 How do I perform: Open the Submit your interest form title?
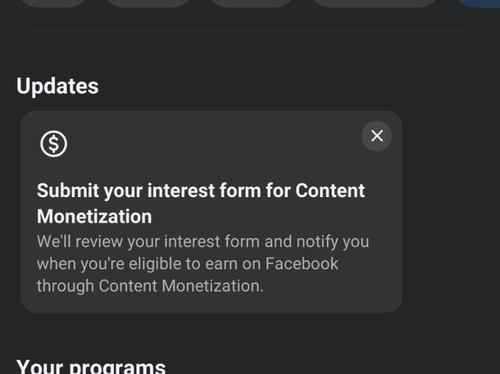[x=201, y=203]
